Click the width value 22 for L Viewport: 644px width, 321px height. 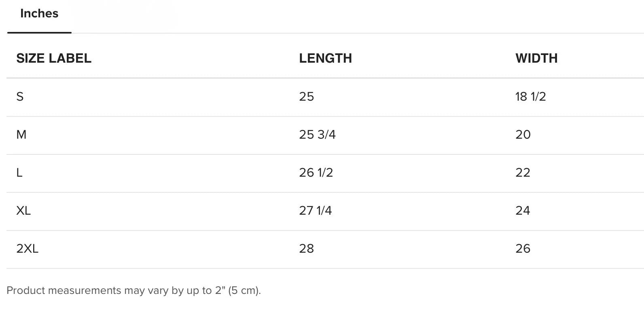pyautogui.click(x=523, y=173)
